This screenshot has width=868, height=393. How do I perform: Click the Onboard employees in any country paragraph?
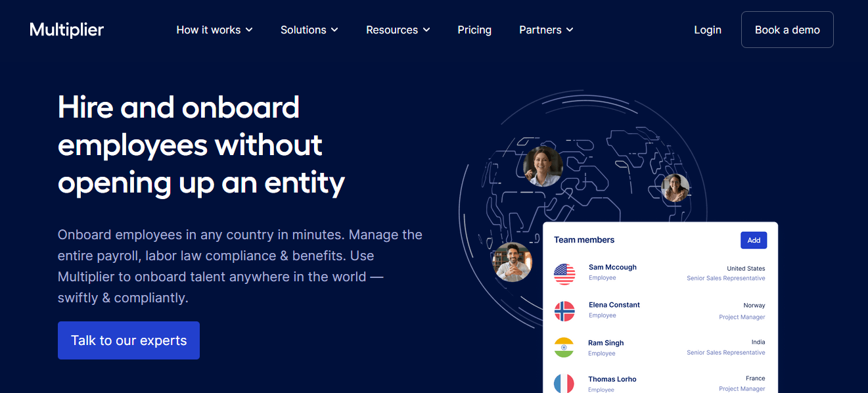(240, 266)
